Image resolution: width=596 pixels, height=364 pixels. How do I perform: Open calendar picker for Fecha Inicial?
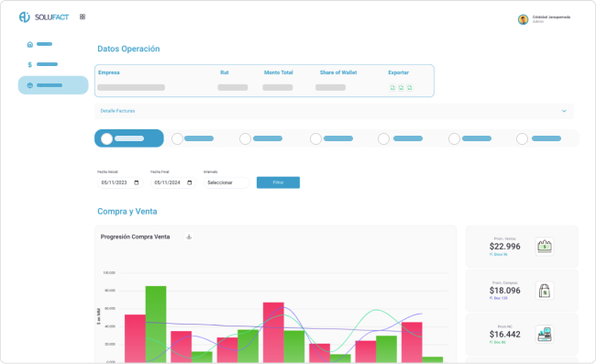[x=137, y=182]
